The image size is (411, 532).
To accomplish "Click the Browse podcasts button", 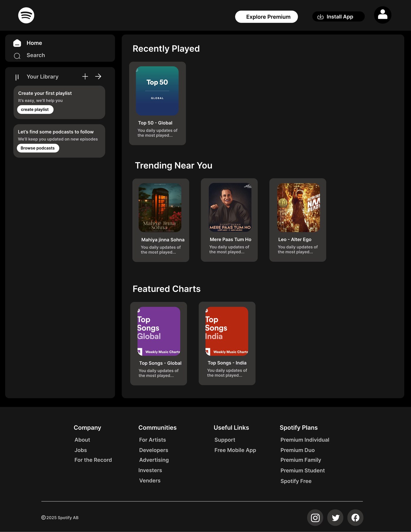I will coord(38,148).
